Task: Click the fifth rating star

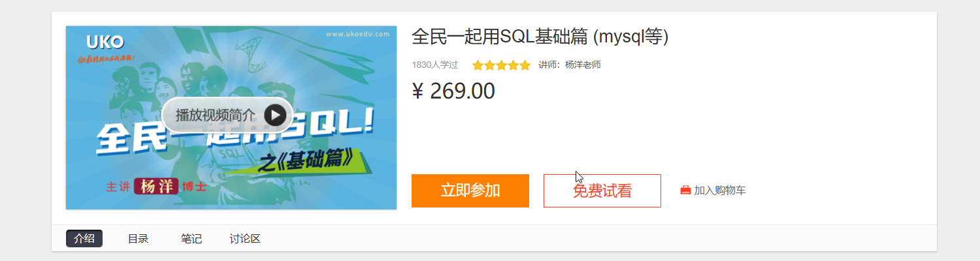Action: pyautogui.click(x=525, y=65)
